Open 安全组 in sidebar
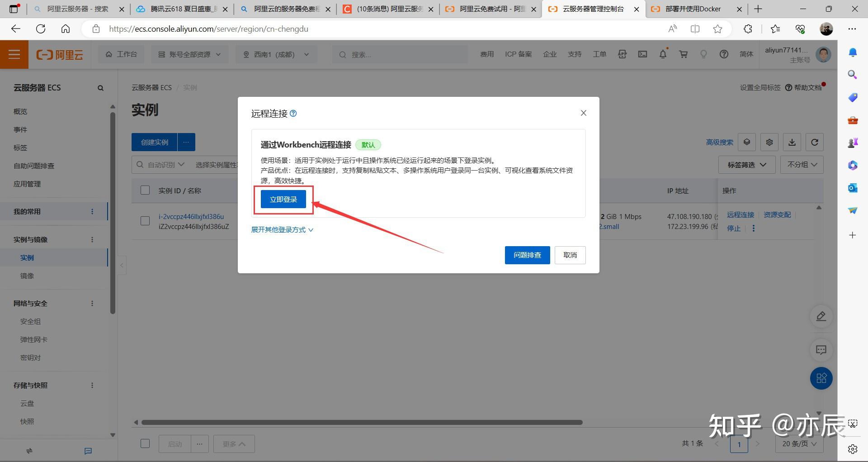Screen dimensions: 868x462 tap(30, 322)
